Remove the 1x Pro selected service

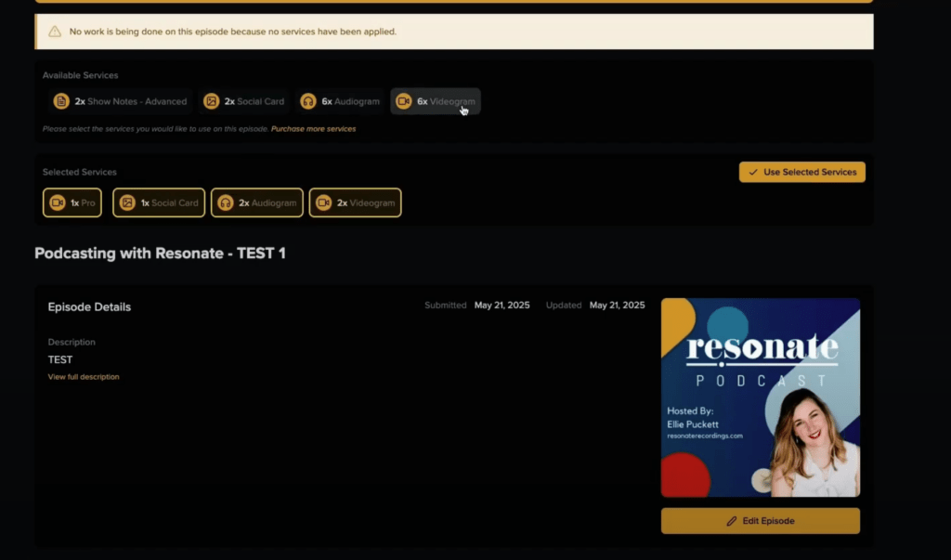click(x=72, y=202)
